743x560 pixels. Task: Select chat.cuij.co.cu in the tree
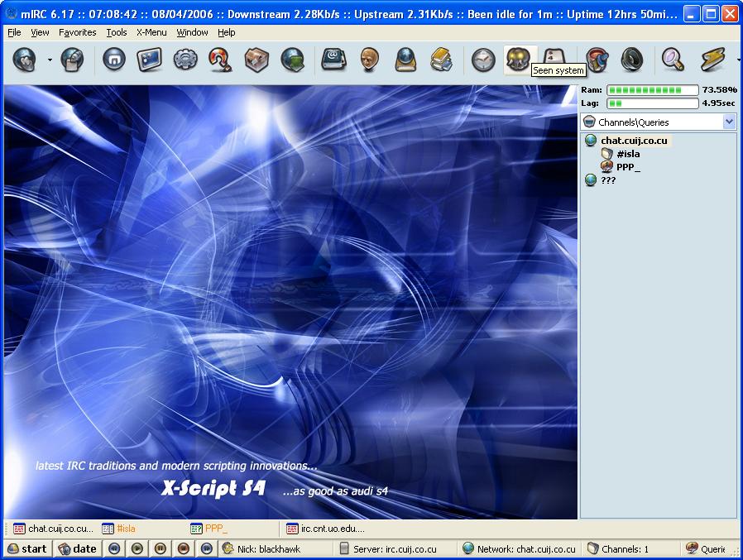click(x=634, y=141)
